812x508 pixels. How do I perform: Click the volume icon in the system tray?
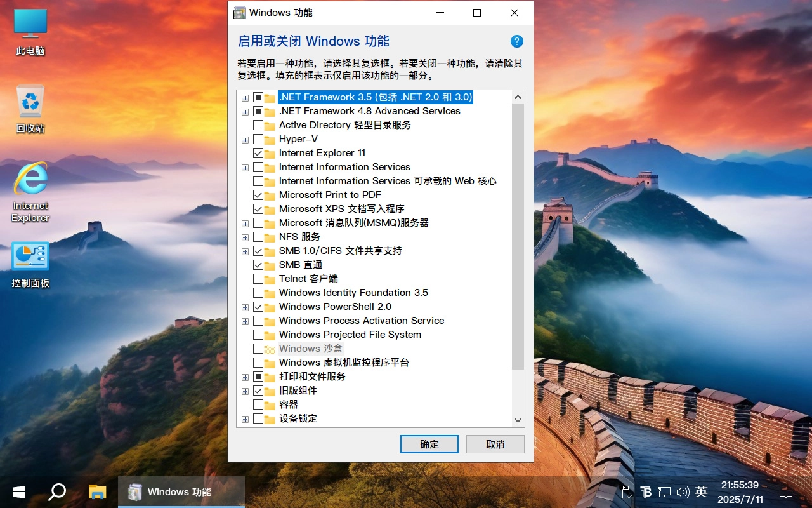pos(683,491)
